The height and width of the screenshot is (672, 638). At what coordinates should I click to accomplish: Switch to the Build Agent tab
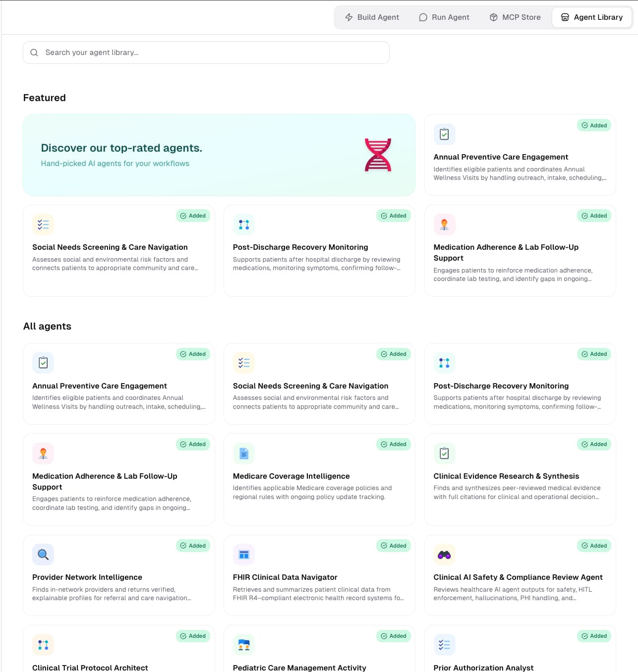372,17
